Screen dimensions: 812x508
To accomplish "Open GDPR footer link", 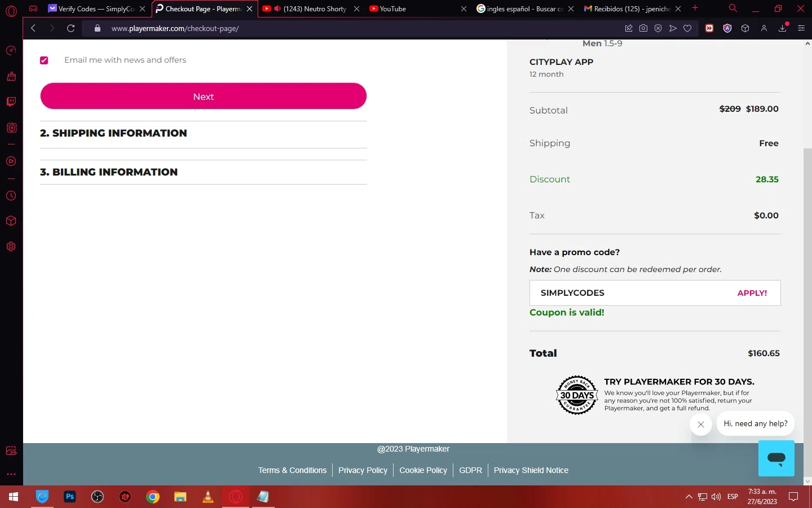I will point(470,470).
